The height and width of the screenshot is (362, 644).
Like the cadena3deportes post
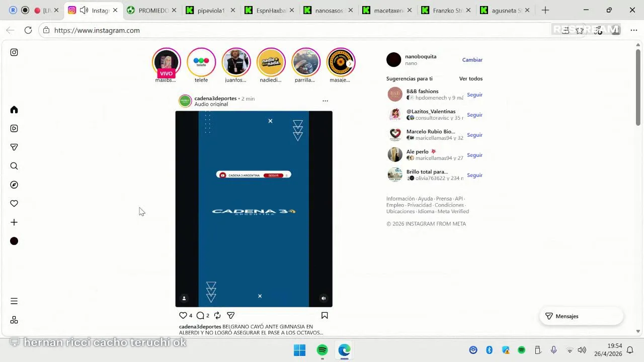pyautogui.click(x=183, y=315)
